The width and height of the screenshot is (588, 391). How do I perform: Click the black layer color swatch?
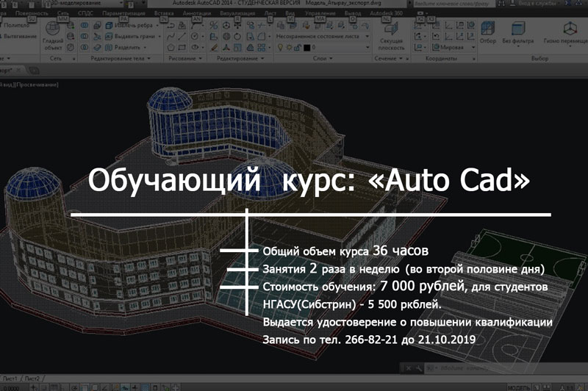306,48
